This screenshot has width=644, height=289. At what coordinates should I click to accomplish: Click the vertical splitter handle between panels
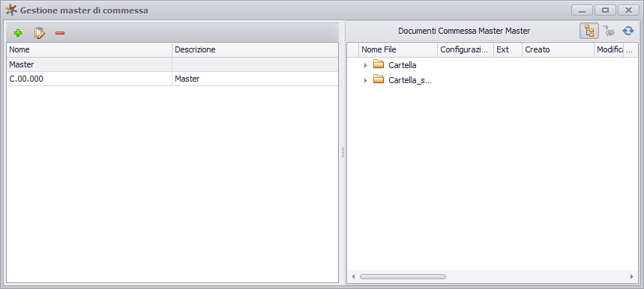(343, 152)
